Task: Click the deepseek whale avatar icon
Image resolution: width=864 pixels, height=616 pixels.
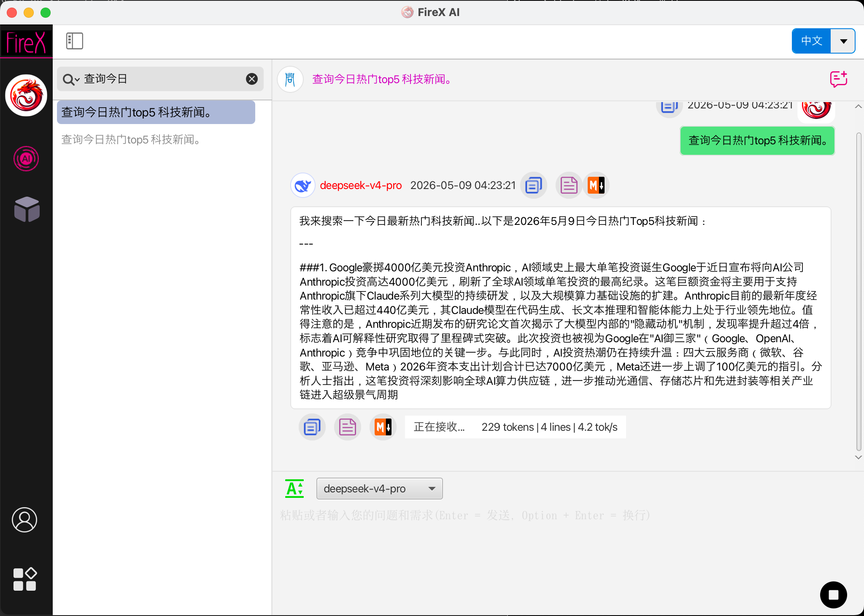Action: [303, 185]
